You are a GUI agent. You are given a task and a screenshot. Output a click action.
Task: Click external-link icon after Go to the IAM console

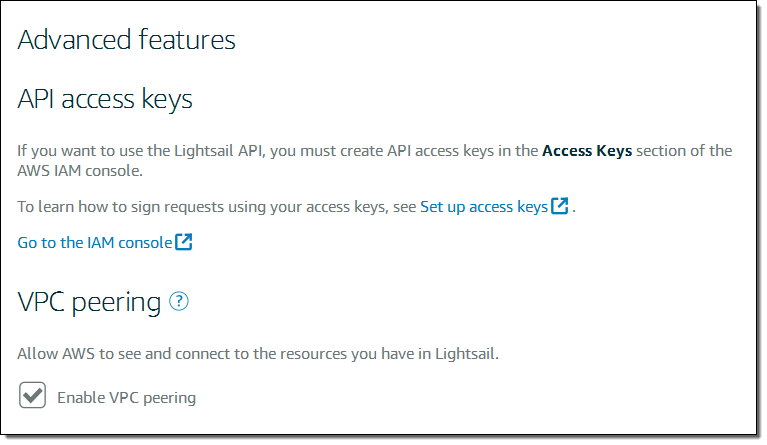pos(184,242)
